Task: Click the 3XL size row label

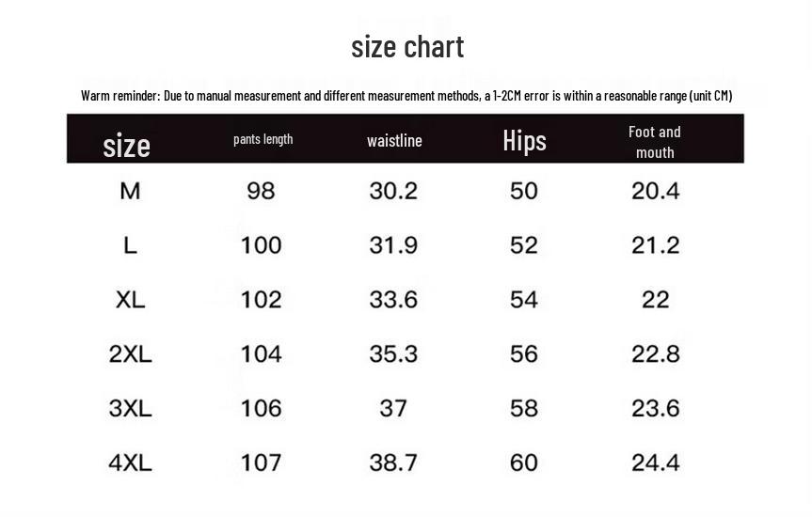Action: (x=130, y=408)
